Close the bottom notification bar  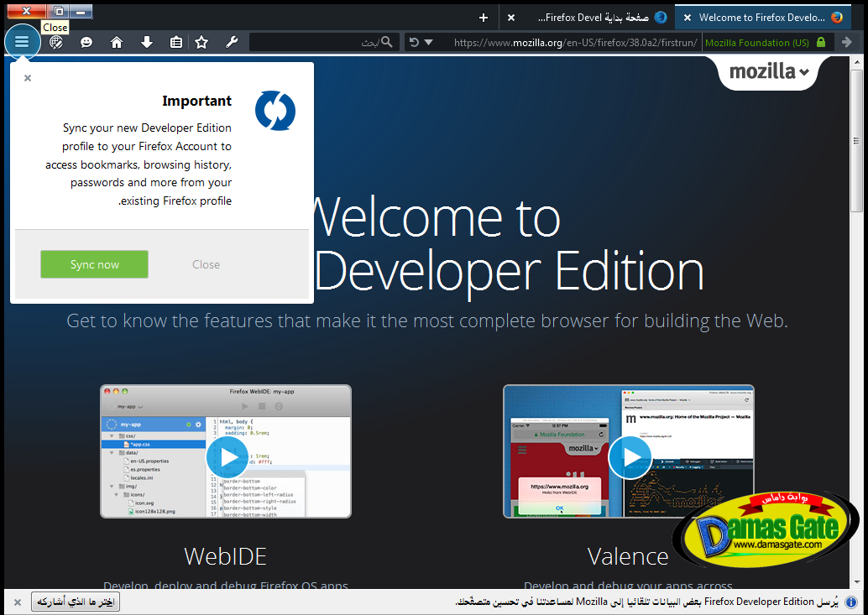(x=17, y=602)
